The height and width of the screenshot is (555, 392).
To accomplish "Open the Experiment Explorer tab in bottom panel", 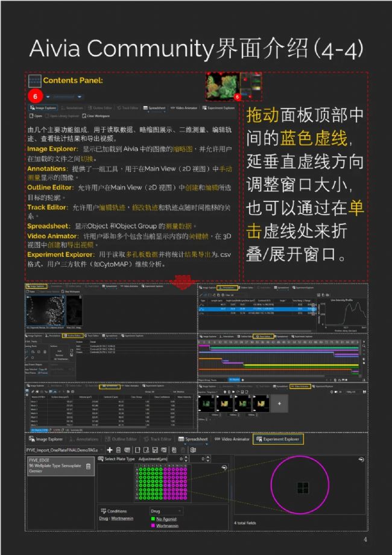I will pyautogui.click(x=278, y=439).
